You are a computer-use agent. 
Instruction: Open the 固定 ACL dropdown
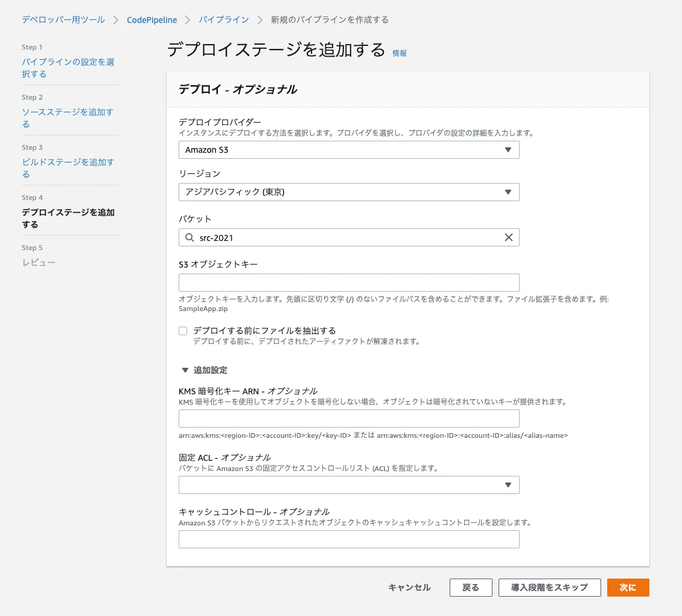point(349,485)
